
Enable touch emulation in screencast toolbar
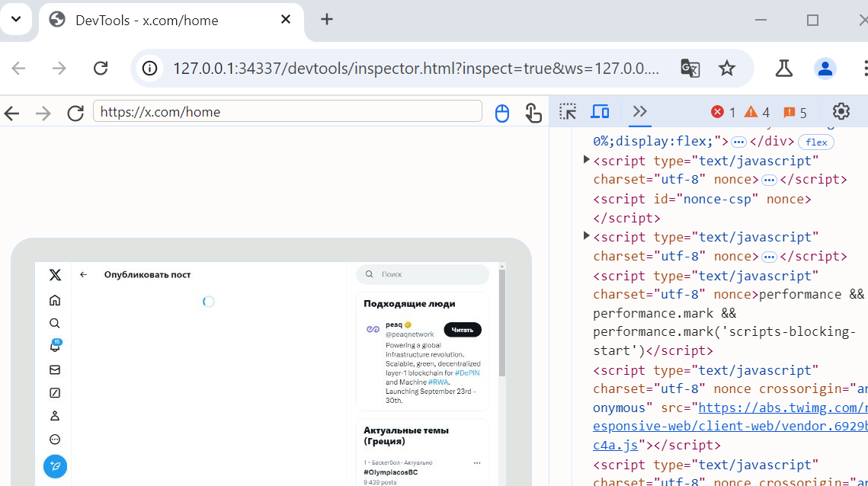[x=533, y=113]
